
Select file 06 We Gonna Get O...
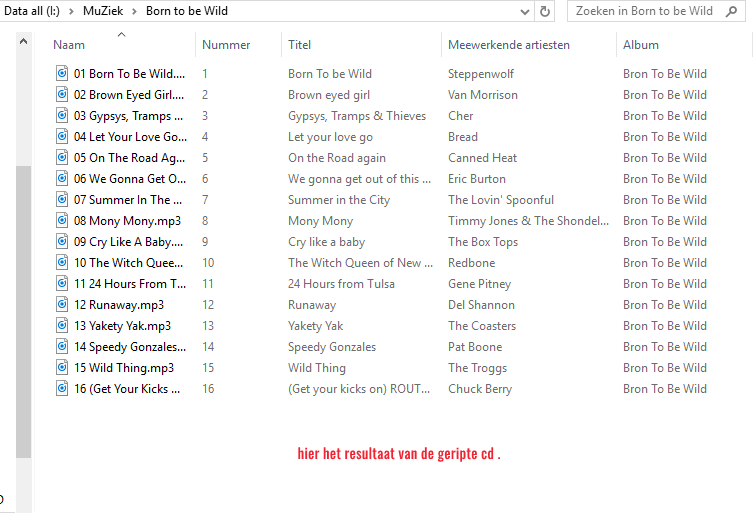point(130,179)
